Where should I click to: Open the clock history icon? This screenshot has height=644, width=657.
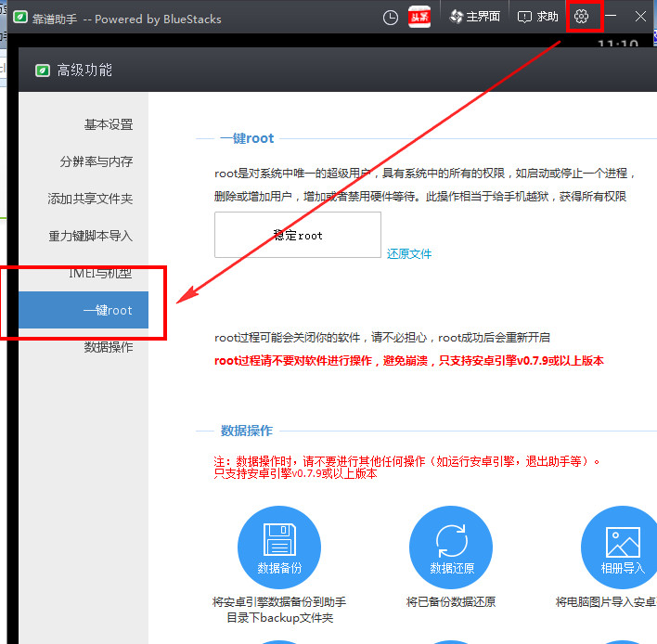391,17
